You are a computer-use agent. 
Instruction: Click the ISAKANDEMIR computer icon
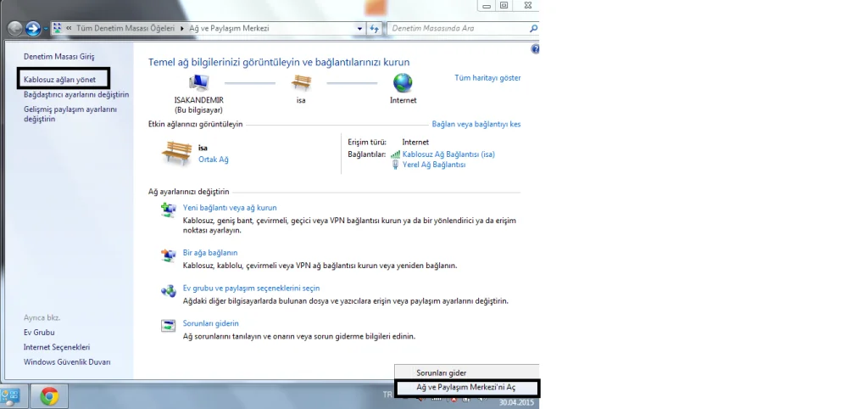pyautogui.click(x=198, y=82)
